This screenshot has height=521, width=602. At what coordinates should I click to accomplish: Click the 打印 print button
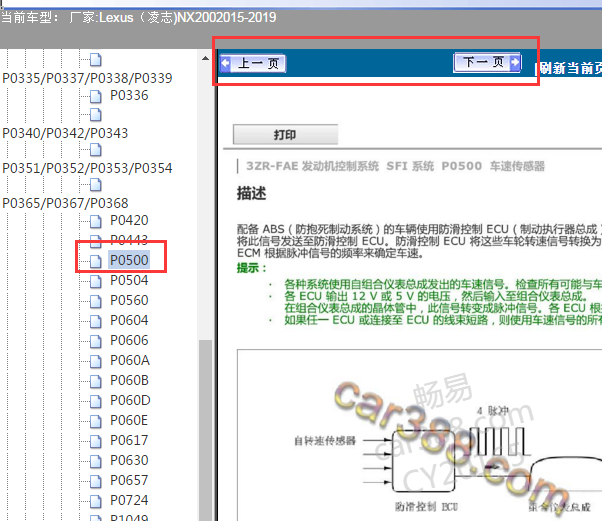pos(285,134)
